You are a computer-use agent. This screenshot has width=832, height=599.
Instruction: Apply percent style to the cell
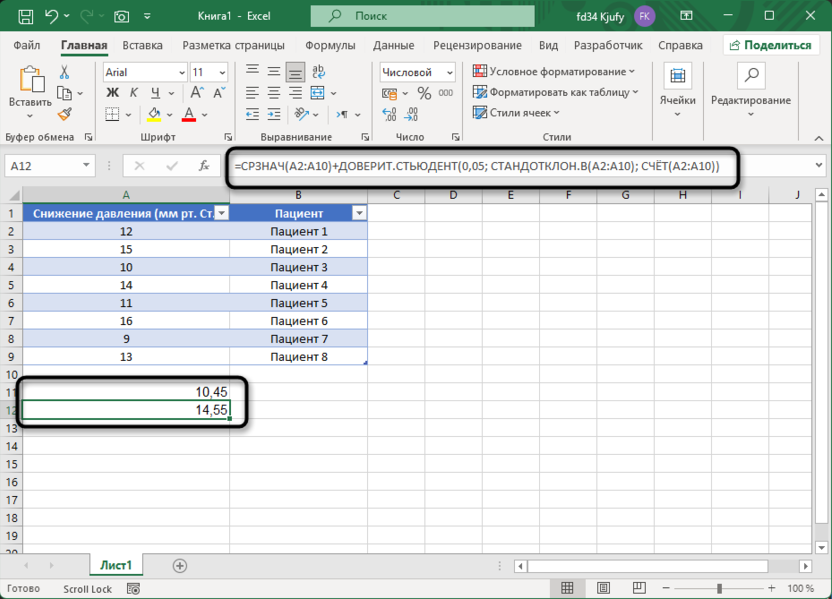(x=424, y=94)
